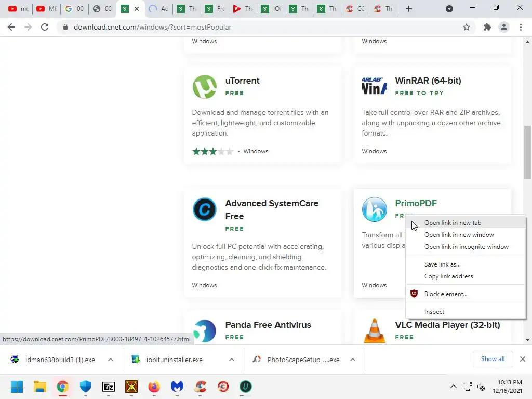Click the Chrome taskbar icon

(62, 387)
